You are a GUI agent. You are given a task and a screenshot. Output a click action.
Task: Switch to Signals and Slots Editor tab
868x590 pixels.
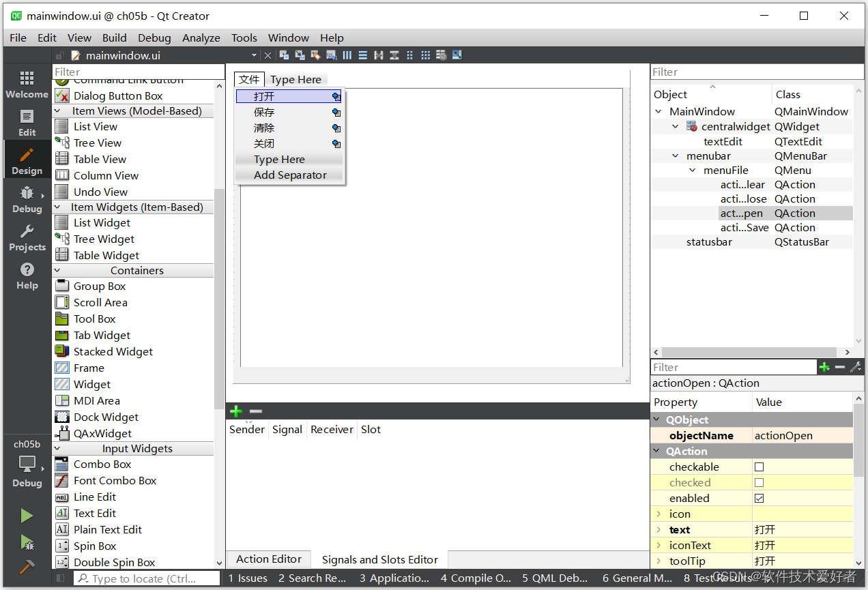coord(380,559)
